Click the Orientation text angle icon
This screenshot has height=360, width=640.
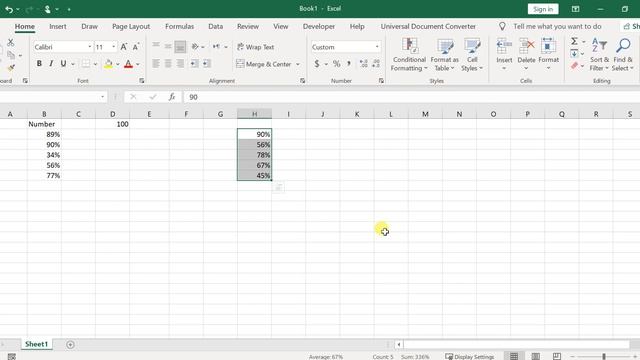pos(195,47)
